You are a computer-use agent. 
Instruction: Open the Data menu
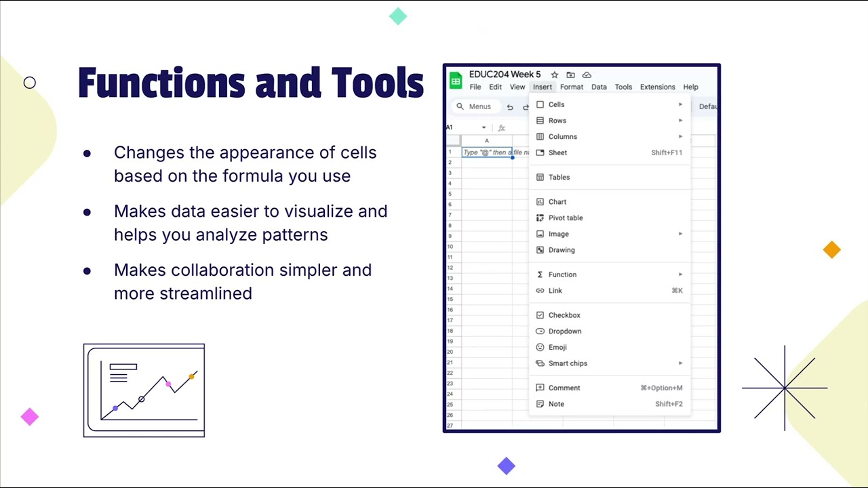[599, 87]
